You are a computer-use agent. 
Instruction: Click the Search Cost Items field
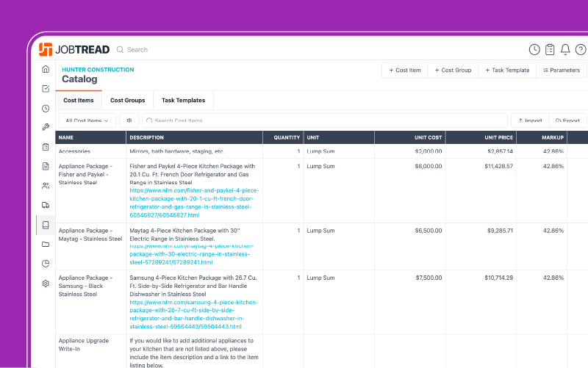coord(325,120)
